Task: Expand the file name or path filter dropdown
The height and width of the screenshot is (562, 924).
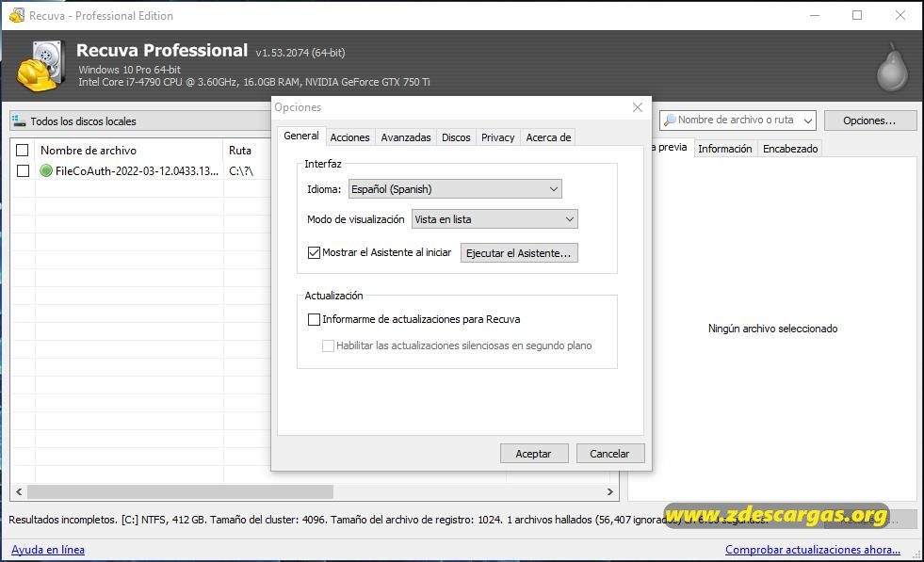Action: [x=808, y=120]
